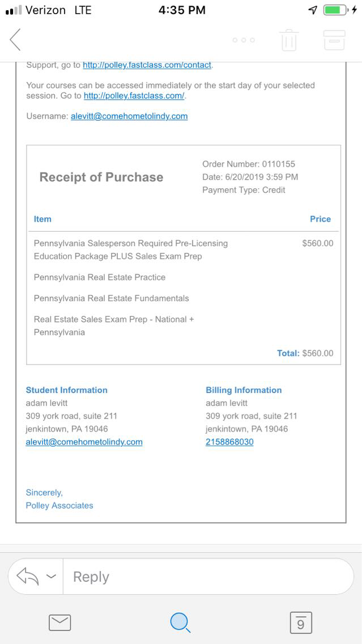362x644 pixels.
Task: Archive this email with the archive box icon
Action: (x=334, y=40)
